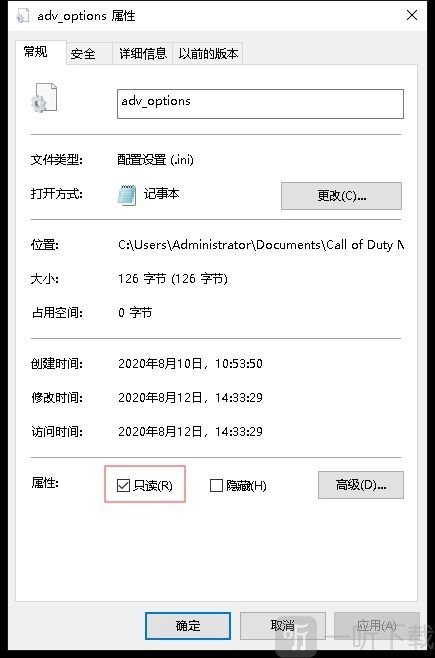Click the Notepad icon next to 记事本
435x658 pixels.
pyautogui.click(x=127, y=195)
